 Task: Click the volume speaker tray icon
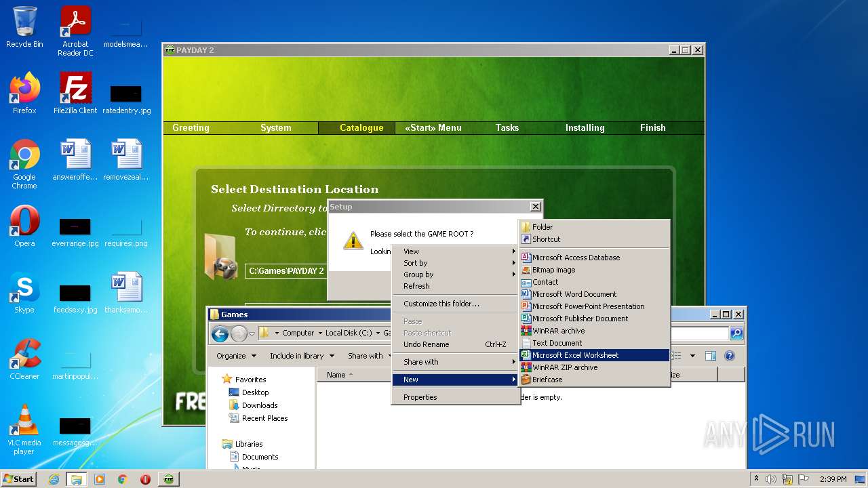click(x=771, y=479)
